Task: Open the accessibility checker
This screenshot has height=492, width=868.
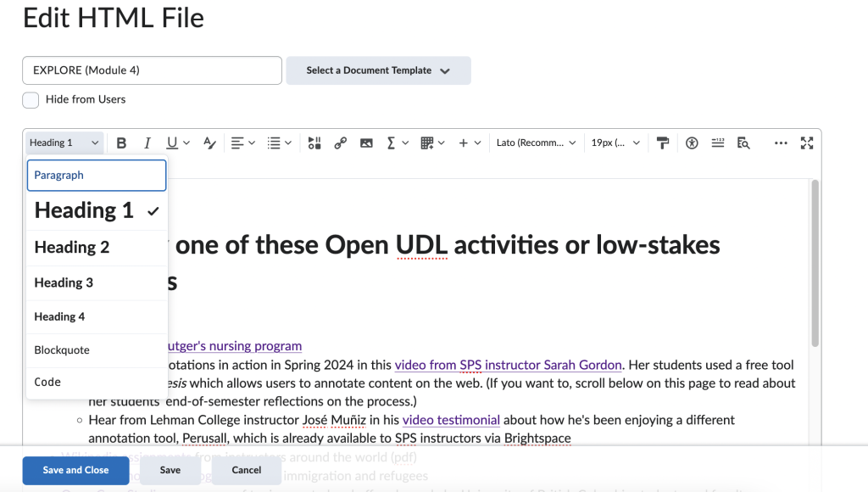Action: [692, 143]
